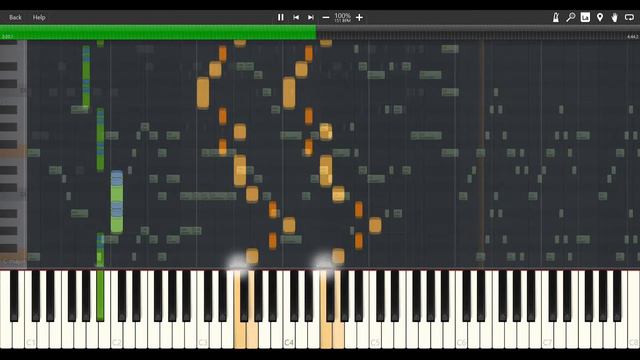Play the C8 white piano key
Viewport: 640px width, 360px height.
[x=633, y=335]
